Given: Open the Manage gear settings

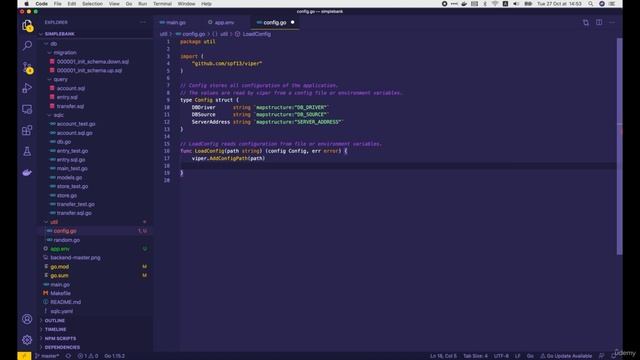Looking at the screenshot, I should coord(27,340).
